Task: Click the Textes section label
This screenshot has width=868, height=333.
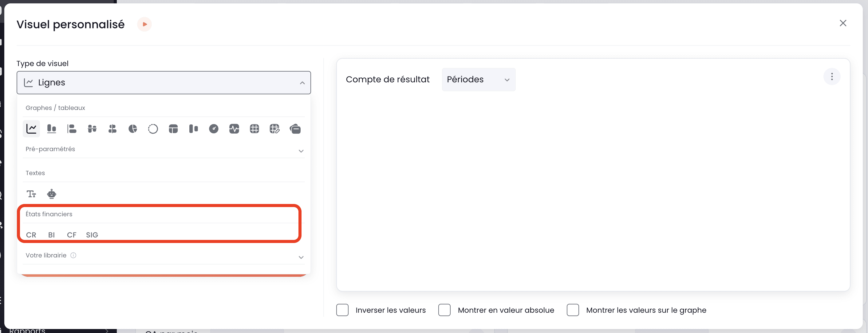Action: click(35, 173)
